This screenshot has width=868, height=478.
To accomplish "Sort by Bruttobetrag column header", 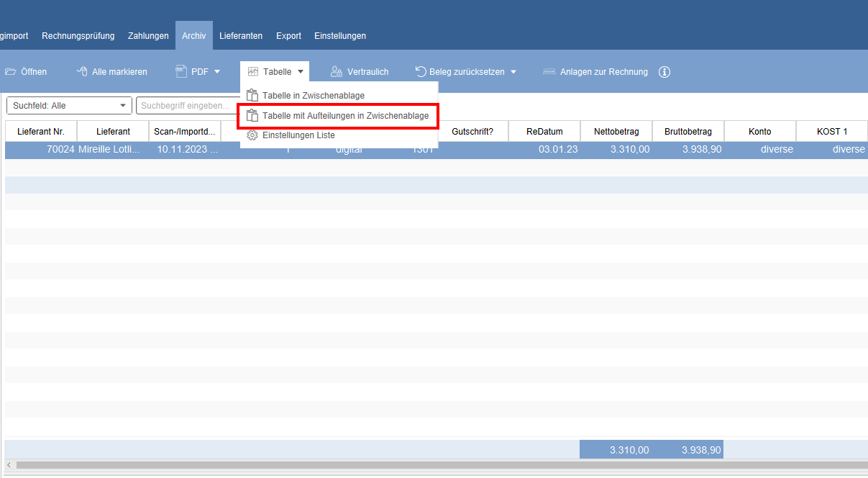I will coord(688,132).
